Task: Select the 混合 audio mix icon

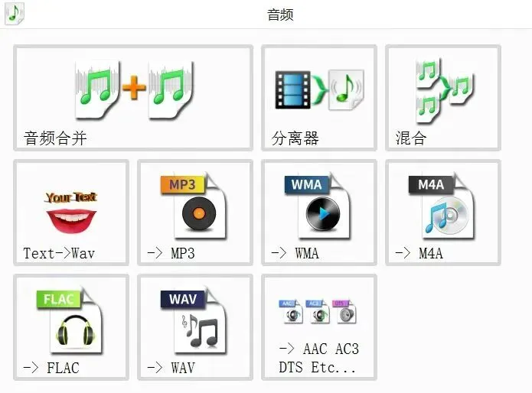Action: click(x=444, y=89)
